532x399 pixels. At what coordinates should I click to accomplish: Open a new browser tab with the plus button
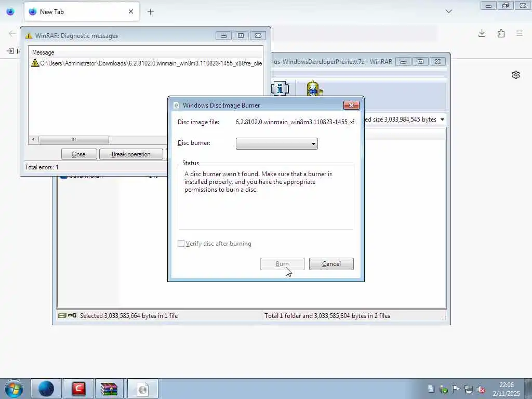tap(150, 12)
